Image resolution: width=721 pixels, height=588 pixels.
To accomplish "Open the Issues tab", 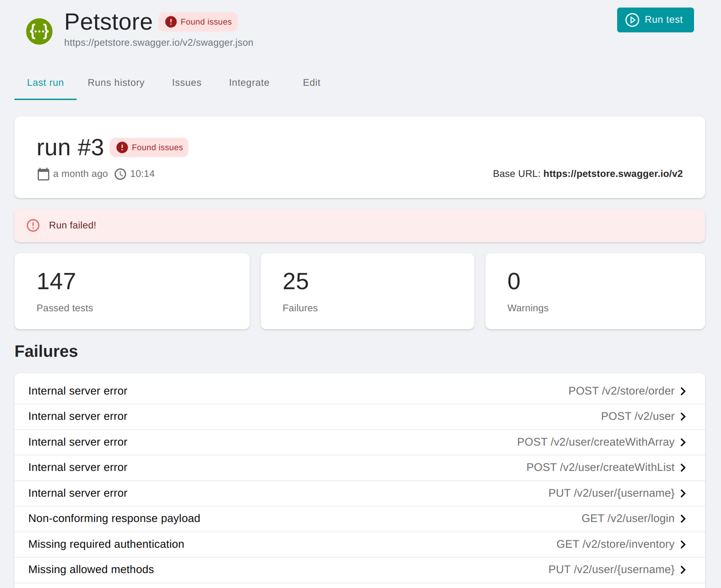I will 186,83.
